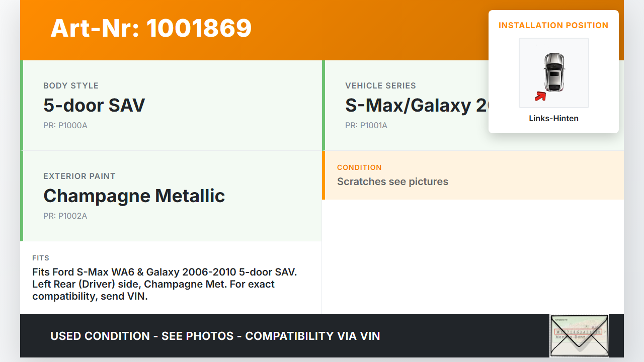Click the Exterior Paint label
The height and width of the screenshot is (362, 644).
pos(79,176)
